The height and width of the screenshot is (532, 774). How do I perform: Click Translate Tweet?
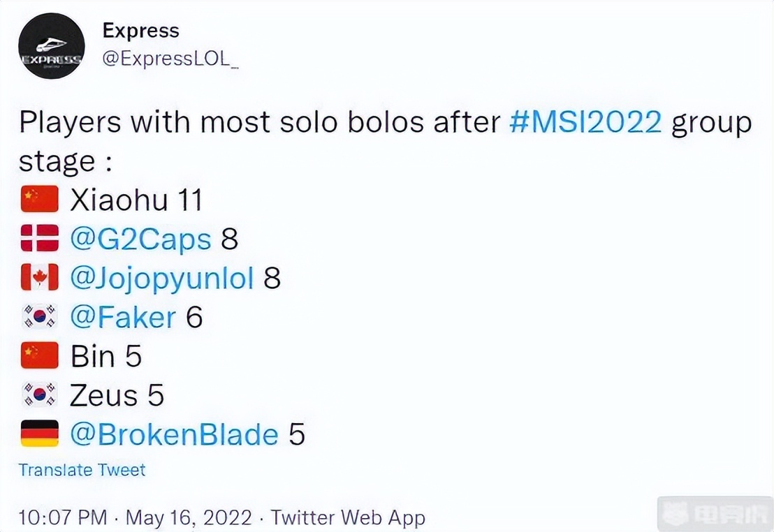click(x=82, y=470)
